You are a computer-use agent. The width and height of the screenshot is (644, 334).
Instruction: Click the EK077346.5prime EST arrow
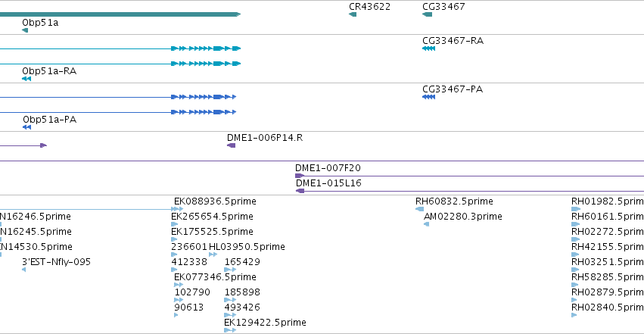(179, 285)
